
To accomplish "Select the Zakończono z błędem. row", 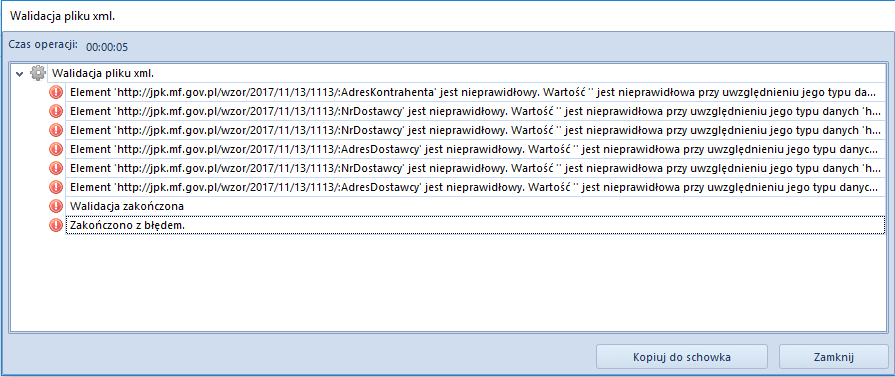I will pos(475,225).
